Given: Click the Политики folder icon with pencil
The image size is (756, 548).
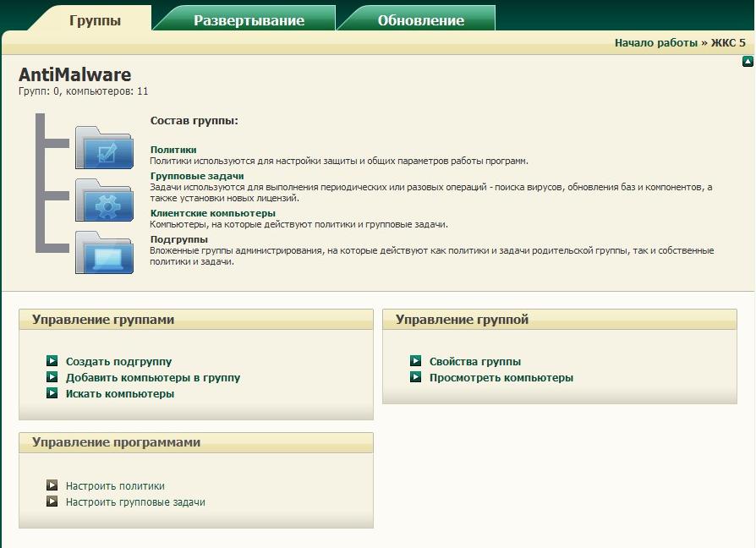Looking at the screenshot, I should pos(104,148).
